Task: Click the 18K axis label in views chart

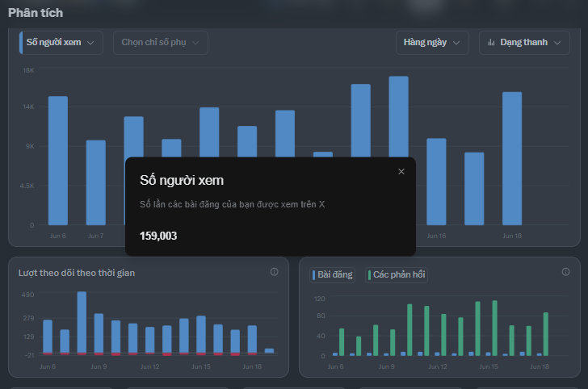Action: tap(28, 70)
